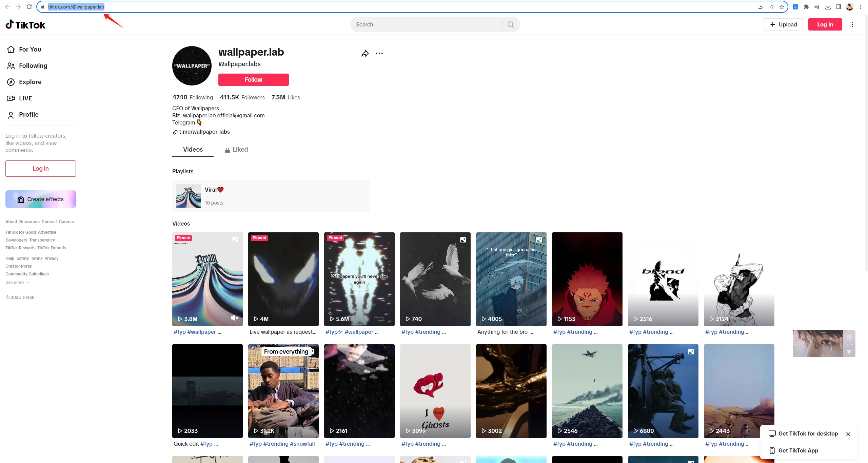Click the t.me/wallpaper_labs profile link
The image size is (868, 463).
[x=203, y=132]
